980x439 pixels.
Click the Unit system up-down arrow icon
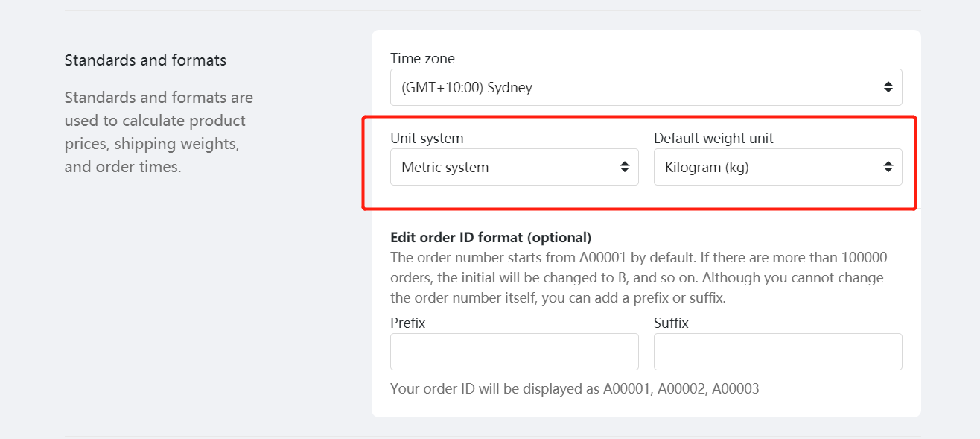pos(624,167)
